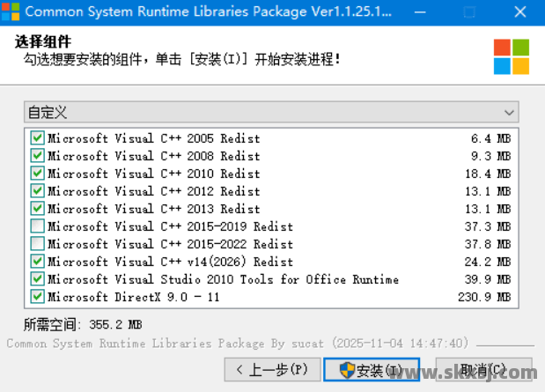This screenshot has height=392, width=545.
Task: Check the Visual C++ 2015-2022 Redist box
Action: pyautogui.click(x=37, y=244)
